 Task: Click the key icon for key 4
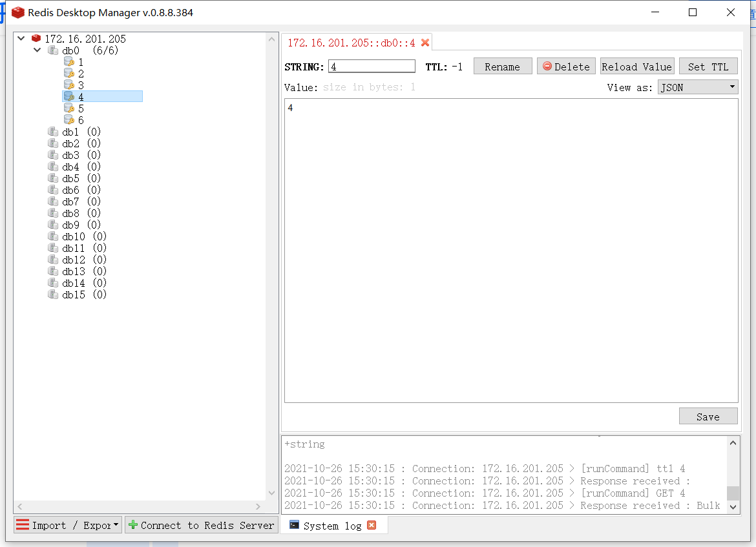click(69, 96)
